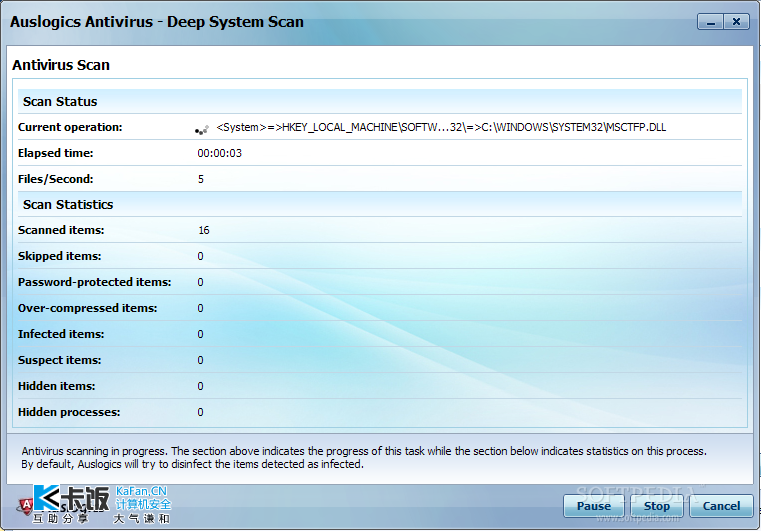Click the Skipped items label
Screen dimensions: 761x531
(60, 256)
